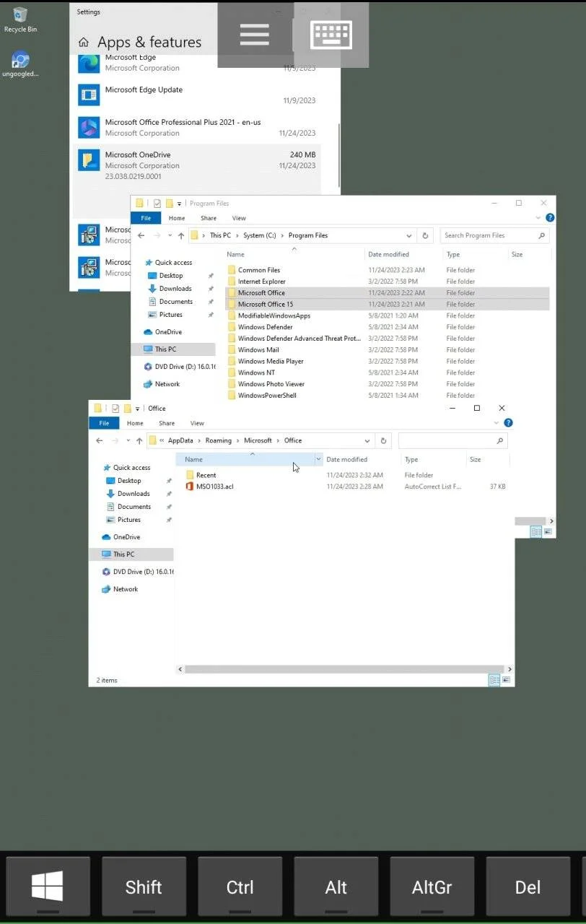The image size is (586, 924).
Task: Select the Microsoft Office Professional Plus icon
Action: (89, 127)
